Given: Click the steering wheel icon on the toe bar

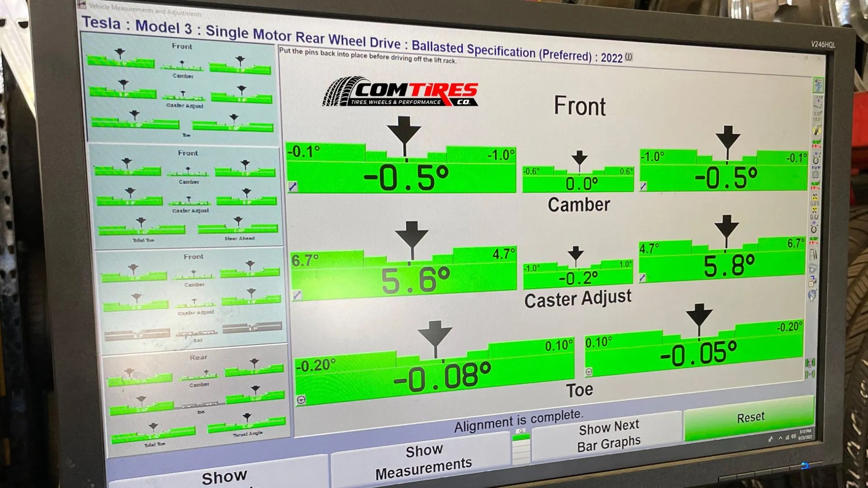Looking at the screenshot, I should click(x=302, y=400).
